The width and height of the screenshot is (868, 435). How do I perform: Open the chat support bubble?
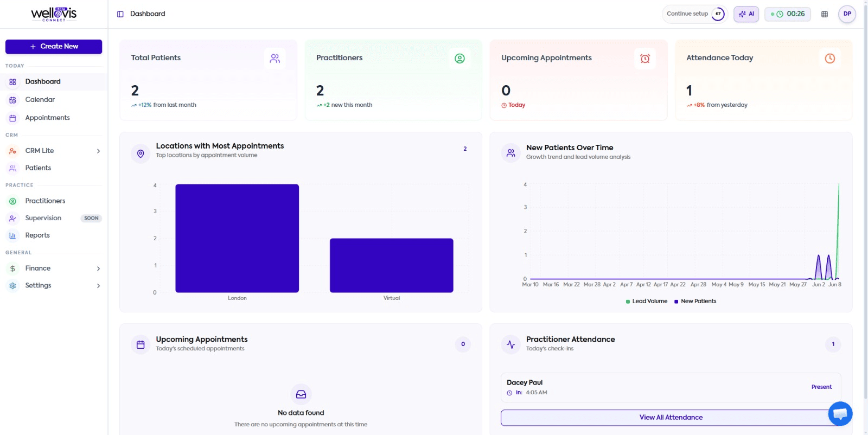pyautogui.click(x=840, y=414)
